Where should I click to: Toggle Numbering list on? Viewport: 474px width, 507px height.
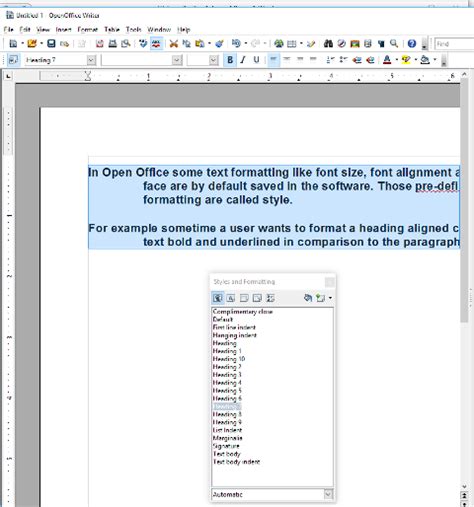[x=331, y=60]
